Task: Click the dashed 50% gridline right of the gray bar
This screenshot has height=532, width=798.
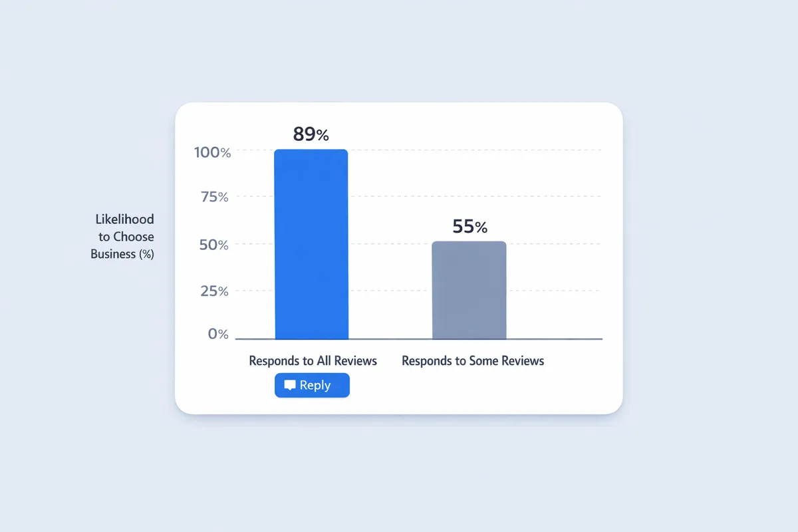Action: coord(552,243)
